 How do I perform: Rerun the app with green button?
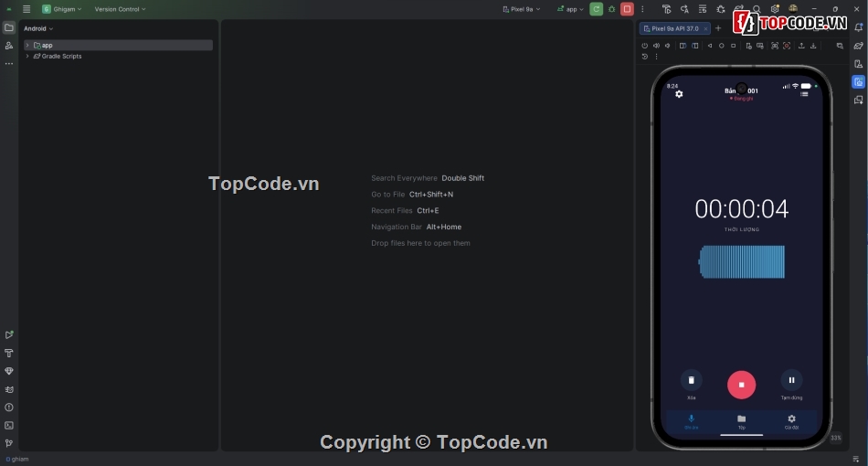tap(597, 9)
